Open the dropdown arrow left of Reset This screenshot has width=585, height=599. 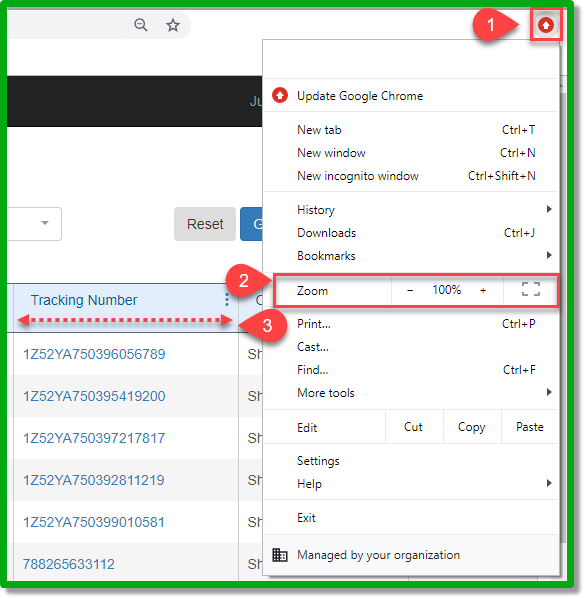[45, 223]
